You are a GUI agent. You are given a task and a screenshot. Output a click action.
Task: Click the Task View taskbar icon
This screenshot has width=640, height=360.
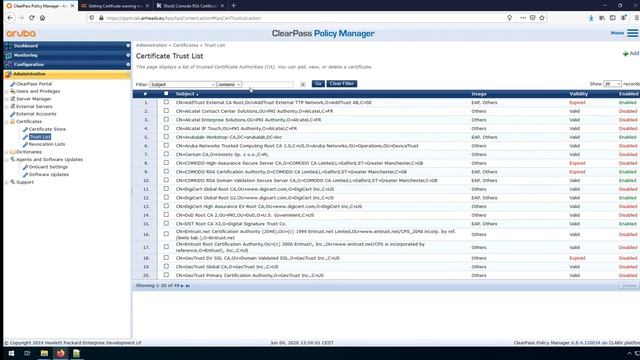pyautogui.click(x=27, y=353)
